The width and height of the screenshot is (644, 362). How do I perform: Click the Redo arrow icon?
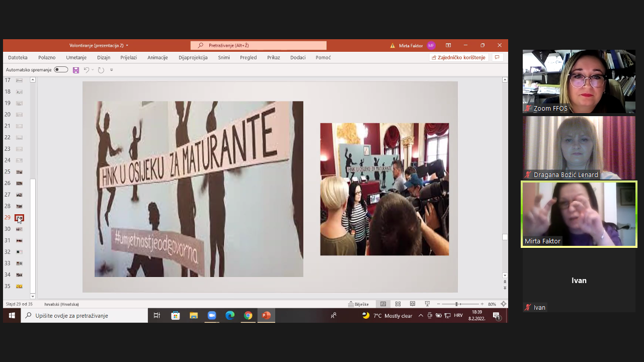(101, 70)
